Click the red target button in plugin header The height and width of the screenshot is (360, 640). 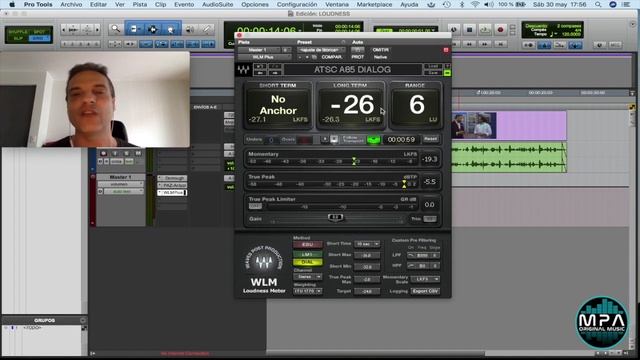pyautogui.click(x=446, y=50)
